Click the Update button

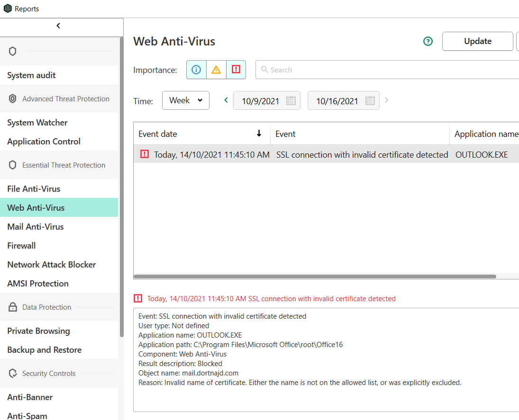[478, 41]
